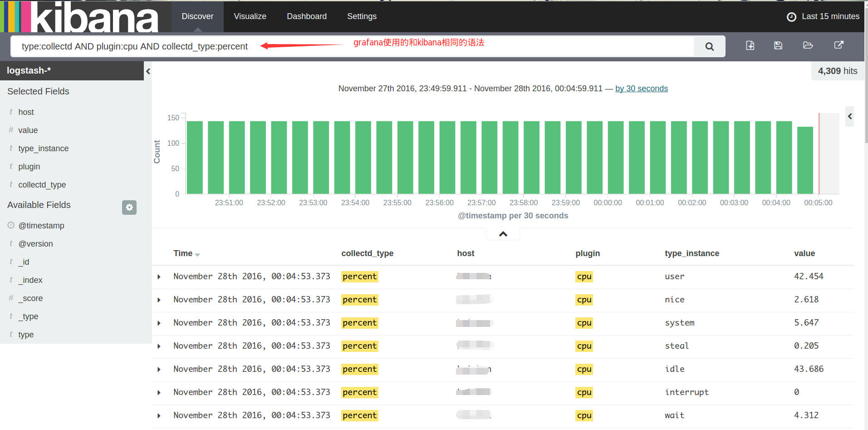868x430 pixels.
Task: Open the Dashboard tab
Action: tap(307, 16)
